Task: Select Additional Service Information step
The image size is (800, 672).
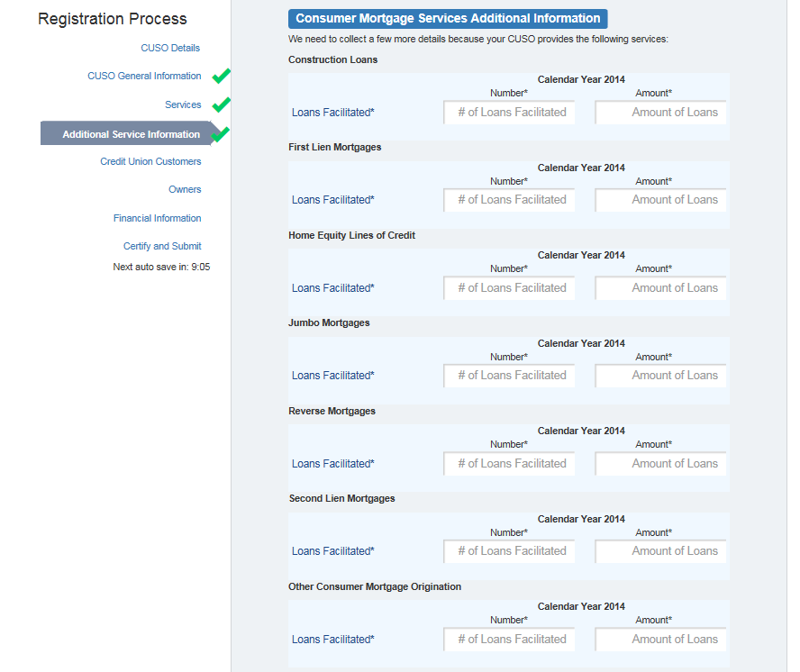Action: tap(132, 134)
